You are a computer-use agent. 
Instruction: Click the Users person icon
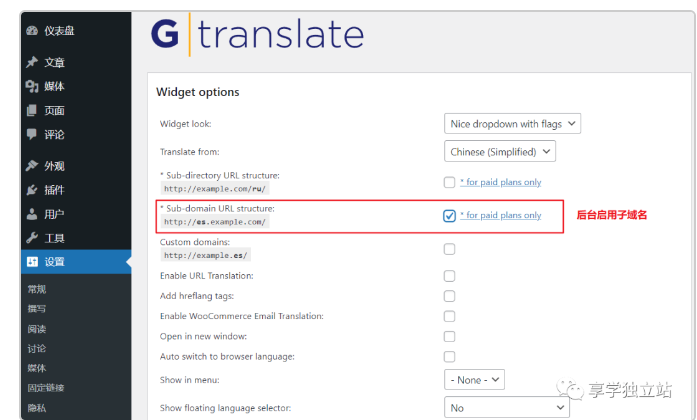(32, 214)
